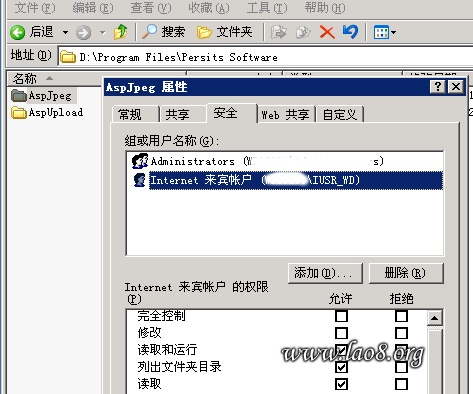Click the 搜索 search toolbar button
This screenshot has height=394, width=473.
163,32
